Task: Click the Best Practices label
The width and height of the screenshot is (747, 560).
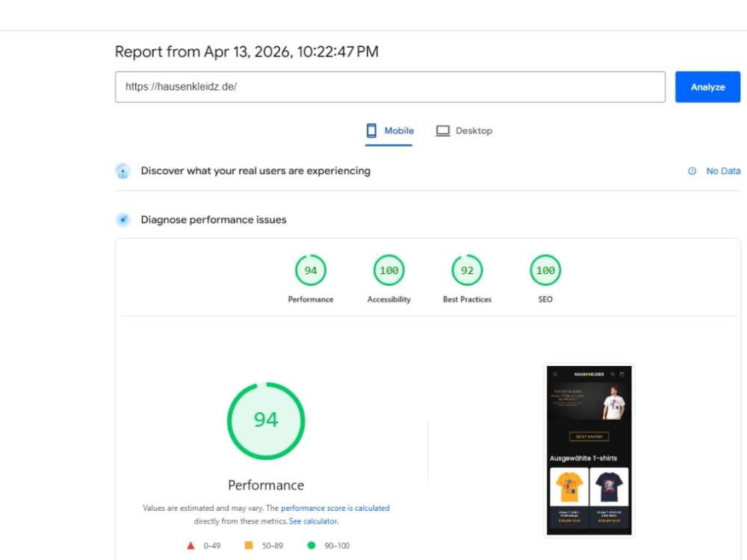Action: [467, 299]
